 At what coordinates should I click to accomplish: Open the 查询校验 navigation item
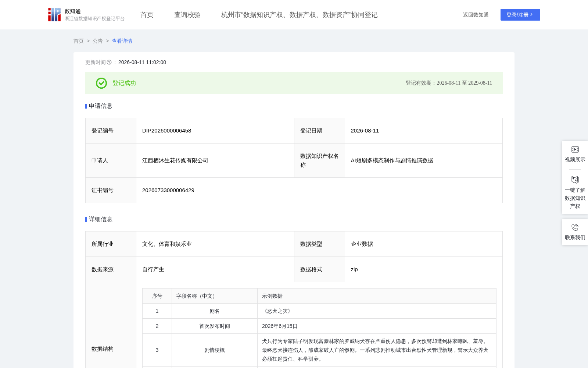[187, 15]
